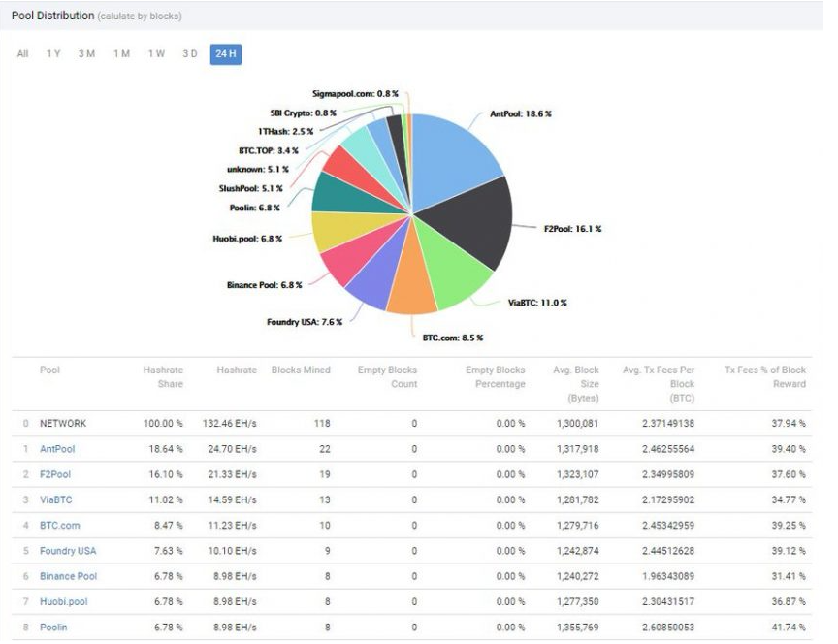The image size is (838, 644).
Task: Open the F2Pool pool link
Action: (55, 474)
